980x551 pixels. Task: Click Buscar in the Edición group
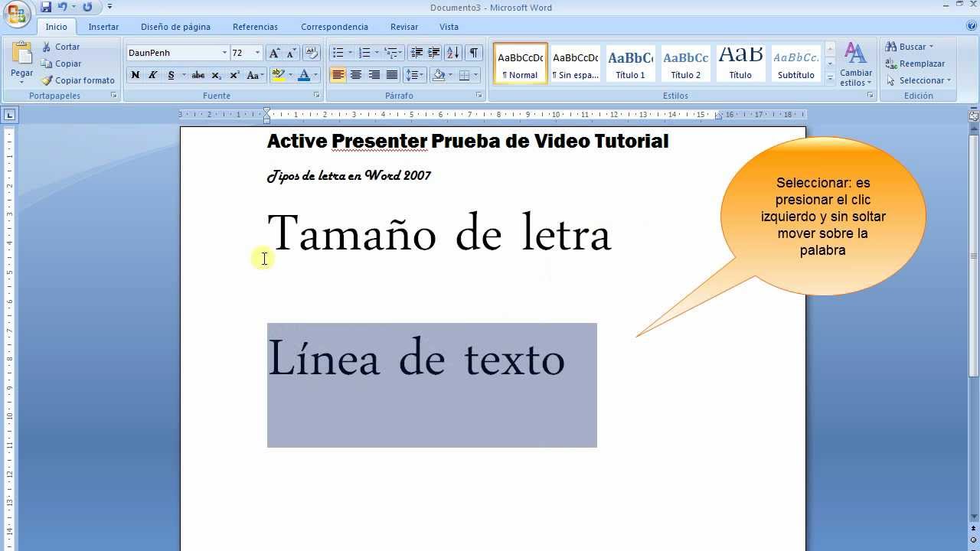click(910, 47)
